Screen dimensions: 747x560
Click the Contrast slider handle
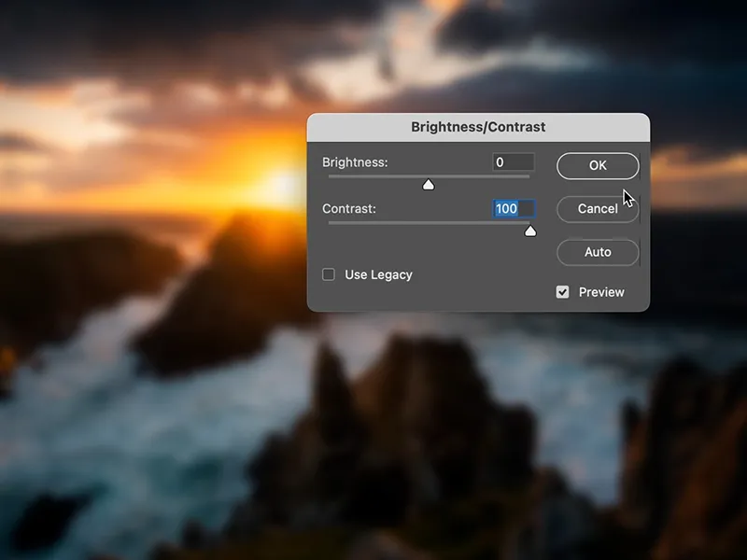(530, 231)
